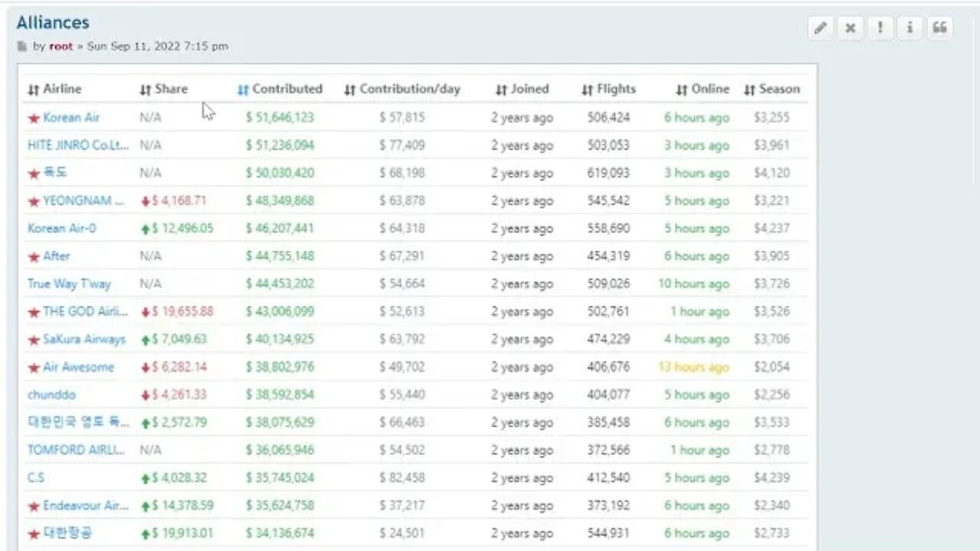Click the red star beside 독도
This screenshot has width=980, height=551.
[x=34, y=174]
